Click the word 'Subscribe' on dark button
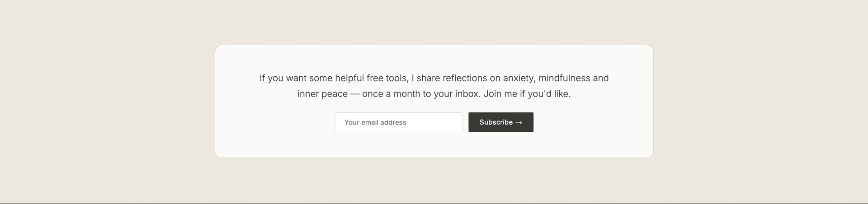 (x=496, y=122)
